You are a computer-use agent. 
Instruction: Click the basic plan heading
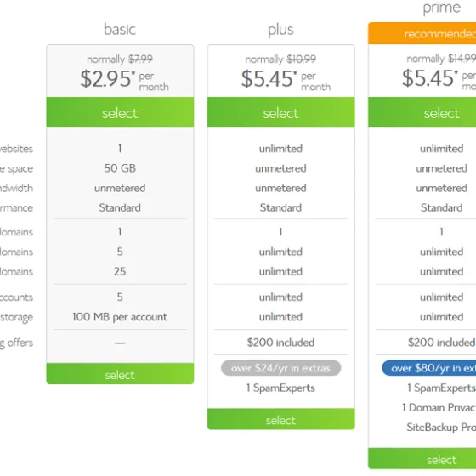(x=120, y=30)
